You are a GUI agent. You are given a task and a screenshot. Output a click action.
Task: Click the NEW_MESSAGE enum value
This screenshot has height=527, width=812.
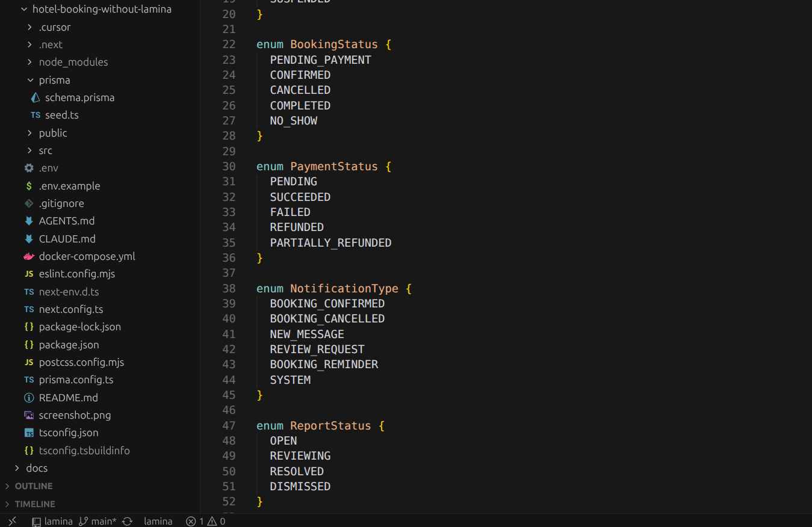coord(307,334)
